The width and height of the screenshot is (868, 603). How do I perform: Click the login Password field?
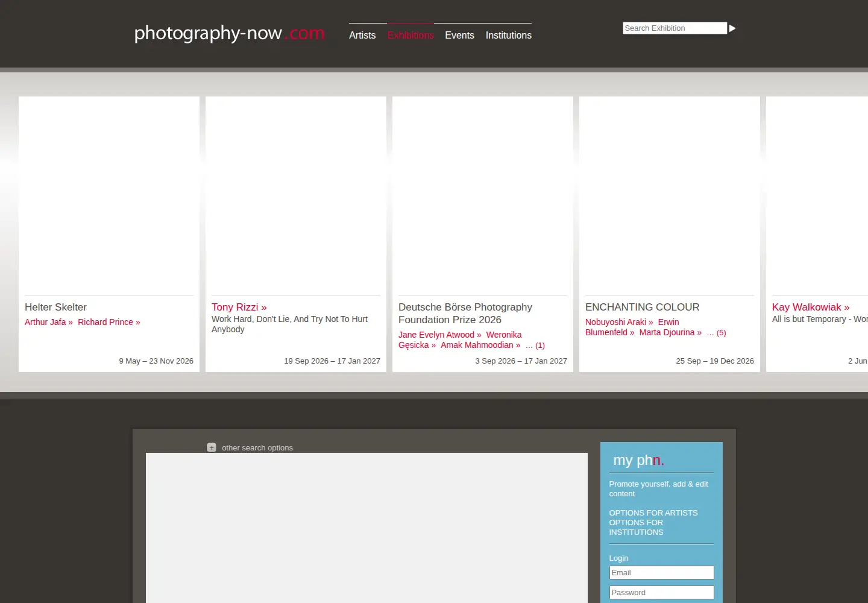click(x=662, y=593)
